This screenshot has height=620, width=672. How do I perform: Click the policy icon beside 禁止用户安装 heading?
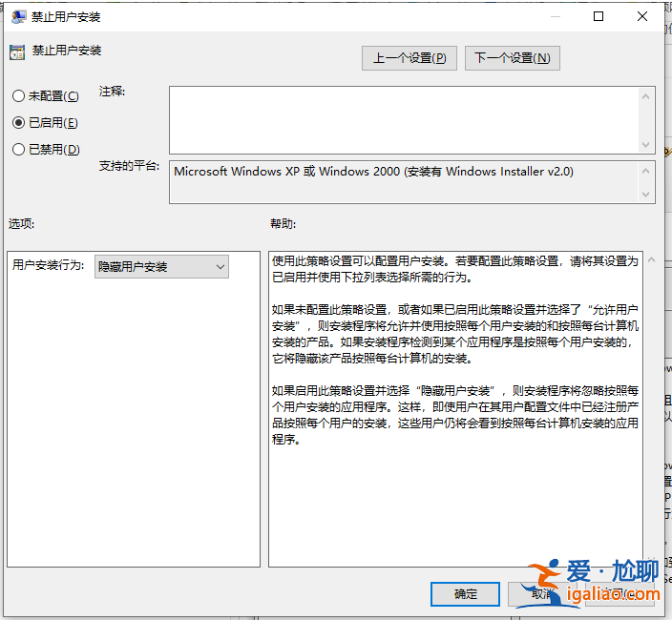(17, 52)
